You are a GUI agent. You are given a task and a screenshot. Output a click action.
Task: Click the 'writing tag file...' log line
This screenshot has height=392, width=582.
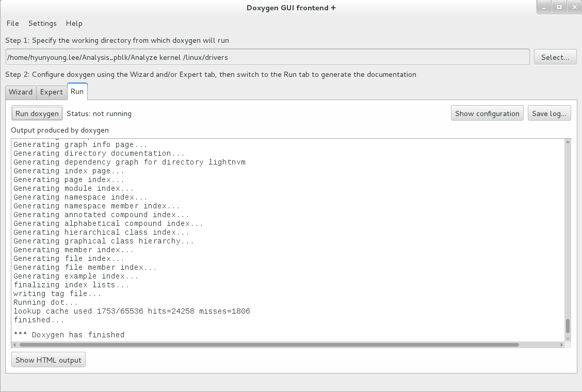click(57, 293)
